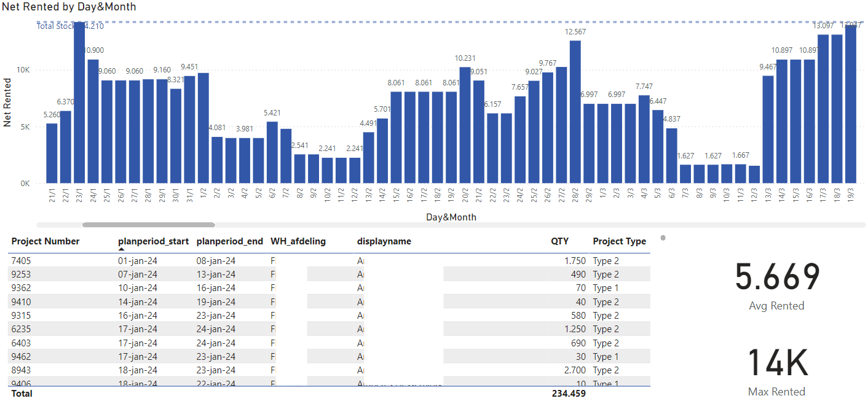The image size is (868, 401).
Task: Click the QTY value 2.700
Action: tap(575, 370)
